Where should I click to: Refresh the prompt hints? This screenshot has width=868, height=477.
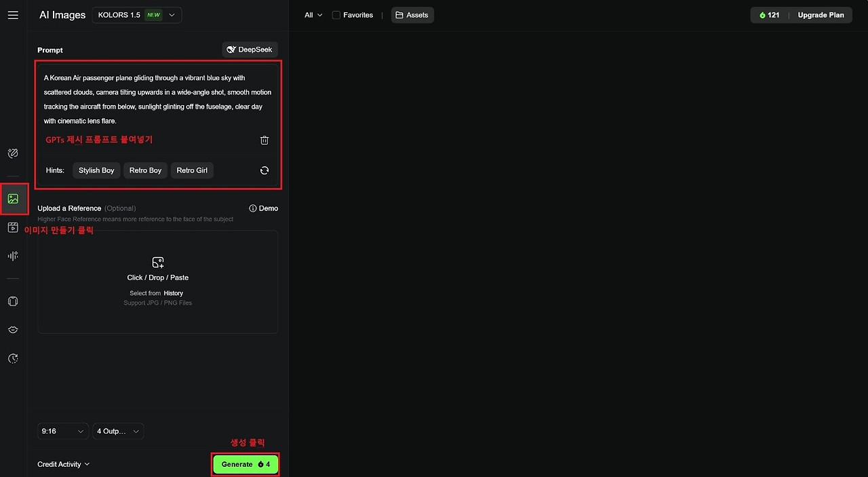click(x=264, y=170)
